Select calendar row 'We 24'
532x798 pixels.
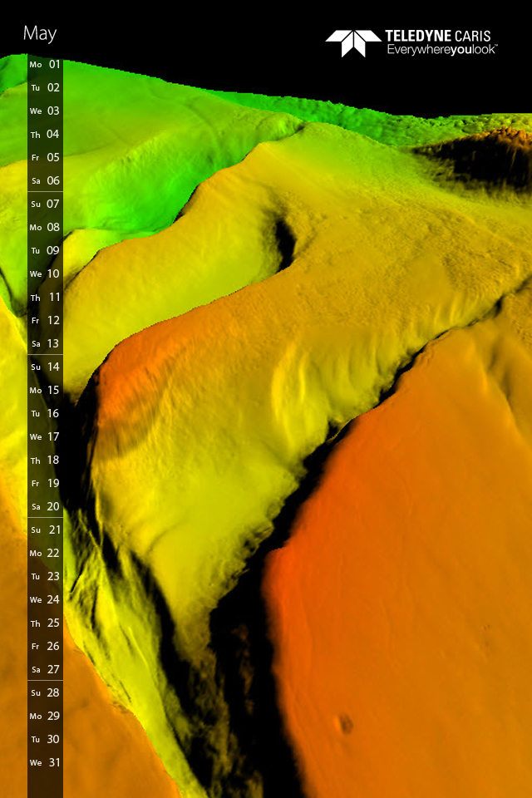pos(46,599)
